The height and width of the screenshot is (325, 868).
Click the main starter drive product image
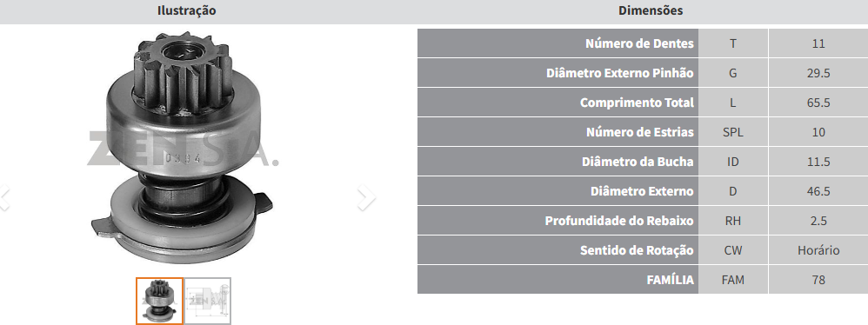(x=182, y=149)
